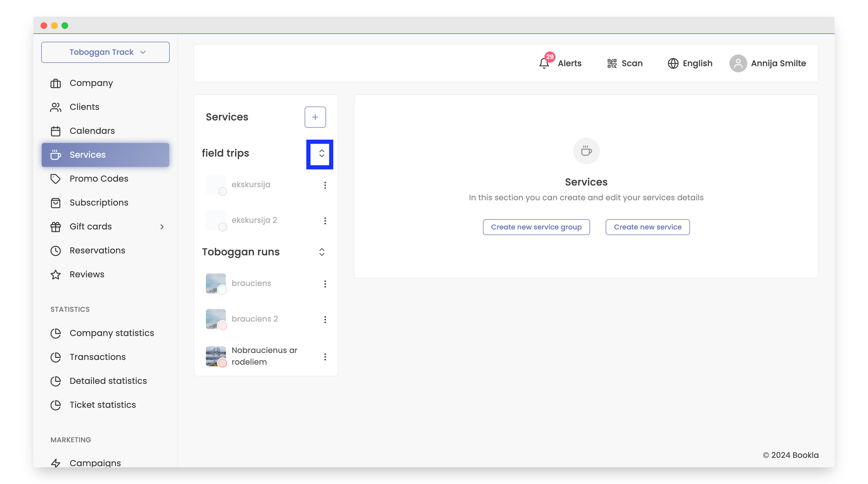This screenshot has height=484, width=868.
Task: Go to Reservations in sidebar
Action: pyautogui.click(x=97, y=250)
